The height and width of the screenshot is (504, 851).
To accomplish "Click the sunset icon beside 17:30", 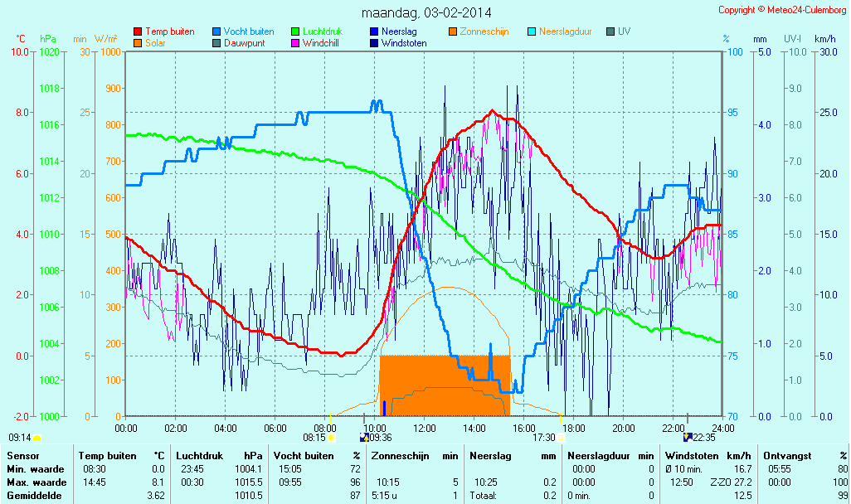I will click(562, 437).
